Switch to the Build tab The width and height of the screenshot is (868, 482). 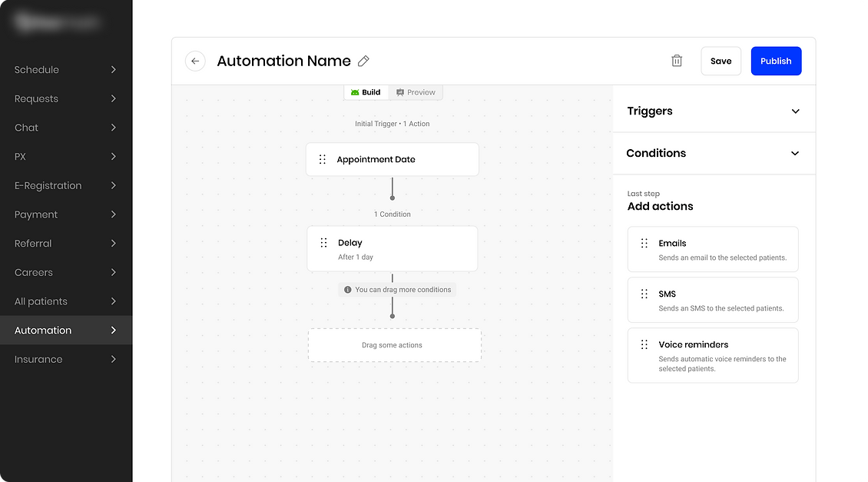coord(366,92)
